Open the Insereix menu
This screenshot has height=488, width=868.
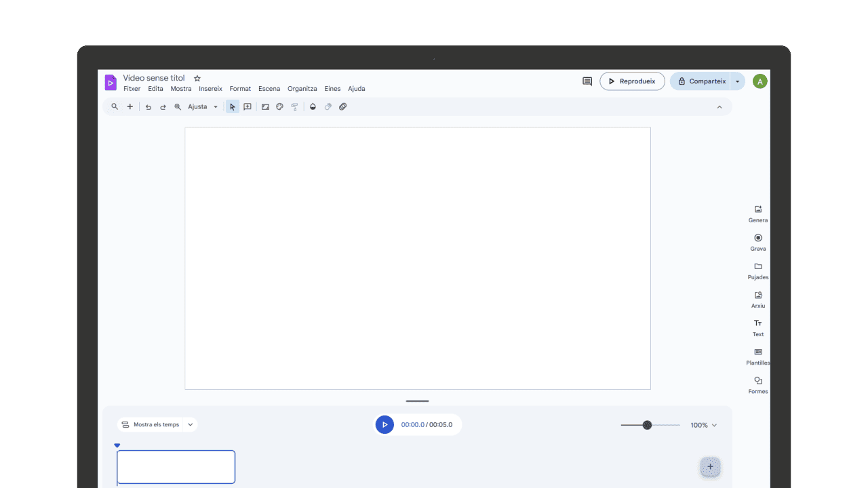point(210,88)
